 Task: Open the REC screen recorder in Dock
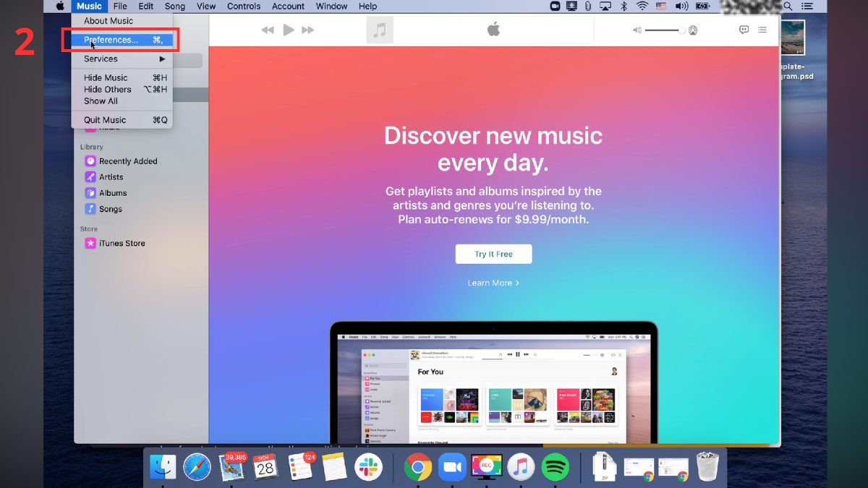[487, 467]
